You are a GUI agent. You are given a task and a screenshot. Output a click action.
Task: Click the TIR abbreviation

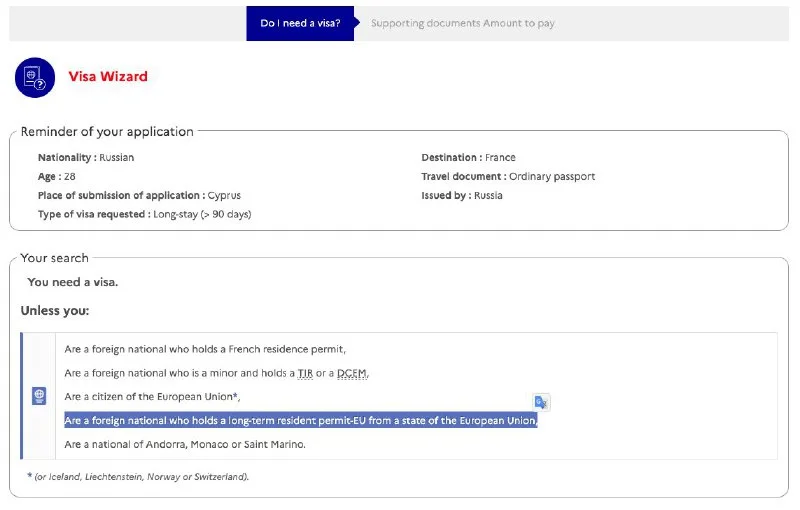click(305, 373)
